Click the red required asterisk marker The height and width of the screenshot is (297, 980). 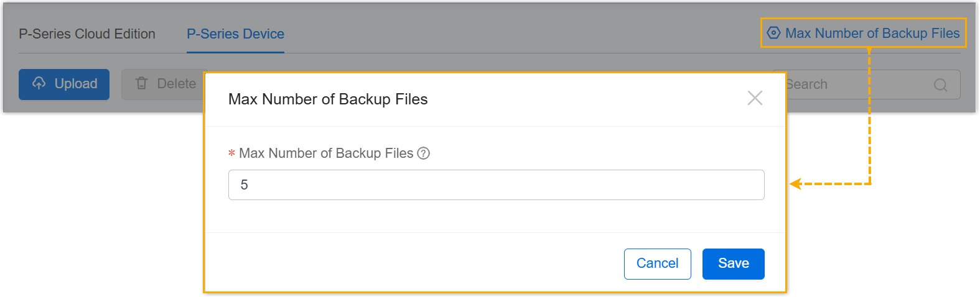231,153
